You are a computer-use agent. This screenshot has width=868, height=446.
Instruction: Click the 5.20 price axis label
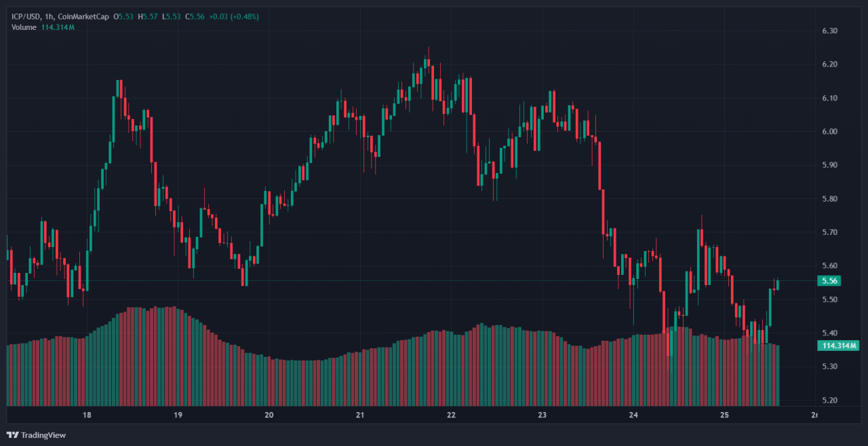click(x=829, y=400)
